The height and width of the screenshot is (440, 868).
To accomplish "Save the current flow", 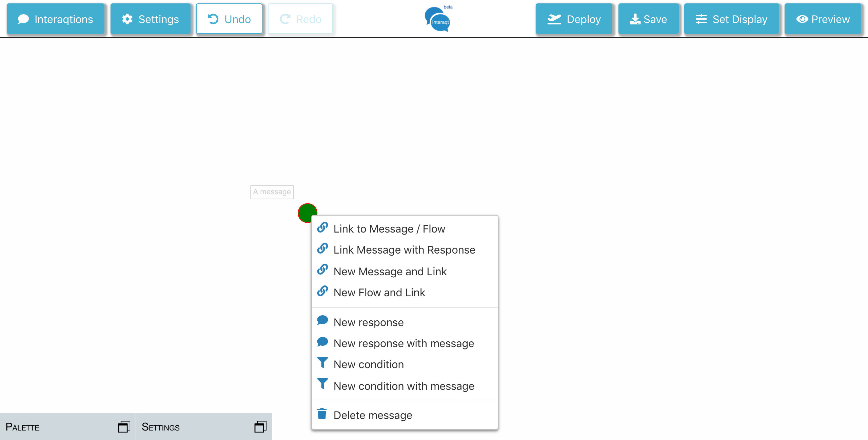I will tap(648, 19).
